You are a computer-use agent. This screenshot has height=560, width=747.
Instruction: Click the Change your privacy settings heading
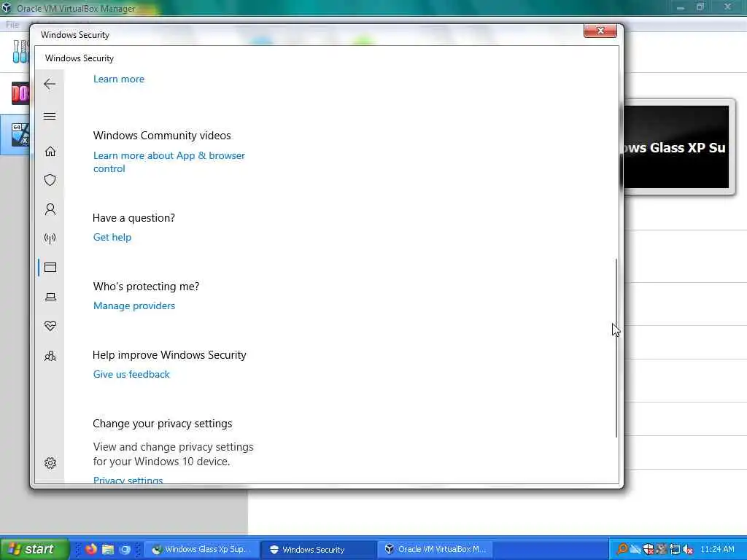[163, 424]
